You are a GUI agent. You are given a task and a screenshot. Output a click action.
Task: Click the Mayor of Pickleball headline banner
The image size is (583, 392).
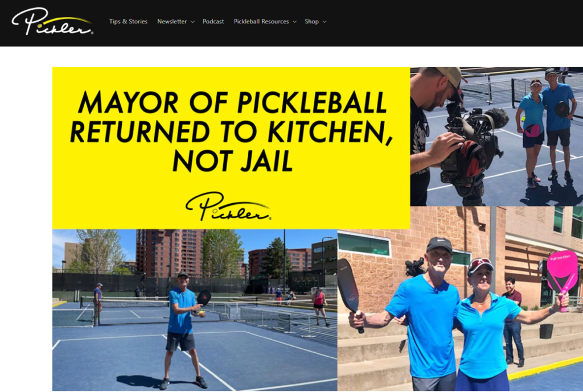click(231, 147)
